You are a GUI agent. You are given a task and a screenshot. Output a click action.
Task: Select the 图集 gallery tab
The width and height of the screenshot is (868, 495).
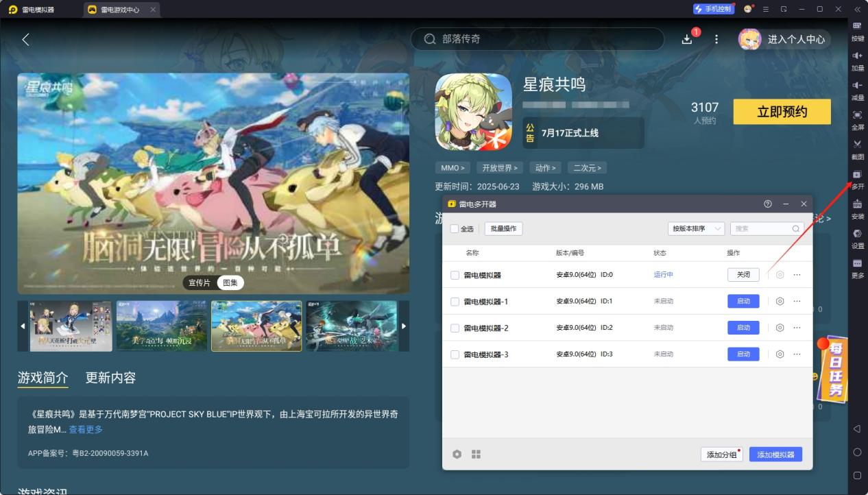[x=230, y=282]
